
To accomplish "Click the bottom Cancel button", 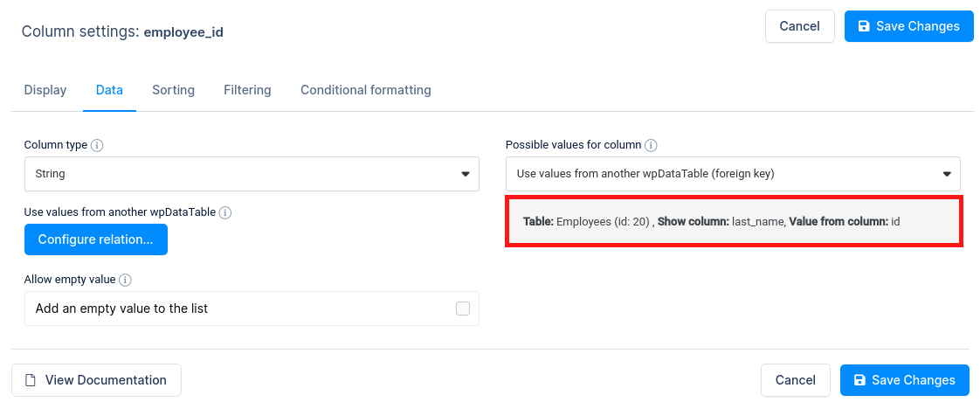I will coord(795,380).
